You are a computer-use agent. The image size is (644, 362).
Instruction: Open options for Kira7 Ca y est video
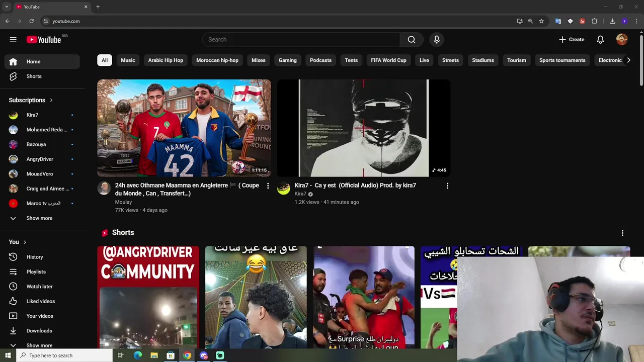447,186
